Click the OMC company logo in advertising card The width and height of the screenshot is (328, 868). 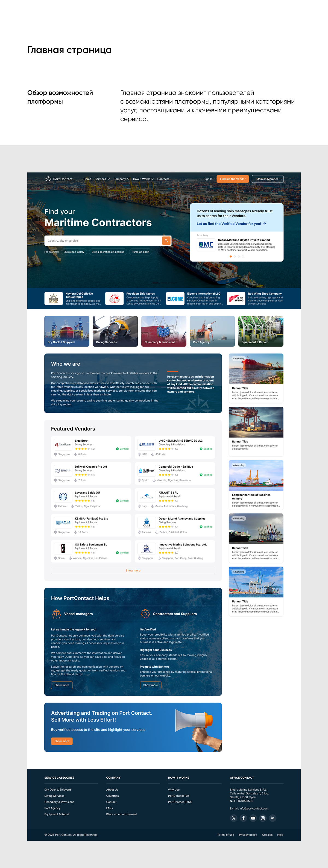click(x=206, y=245)
